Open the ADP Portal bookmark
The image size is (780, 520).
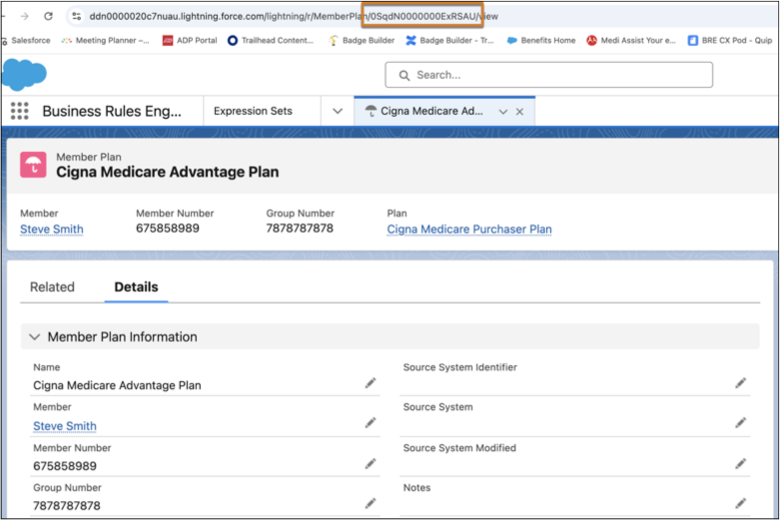pyautogui.click(x=190, y=40)
